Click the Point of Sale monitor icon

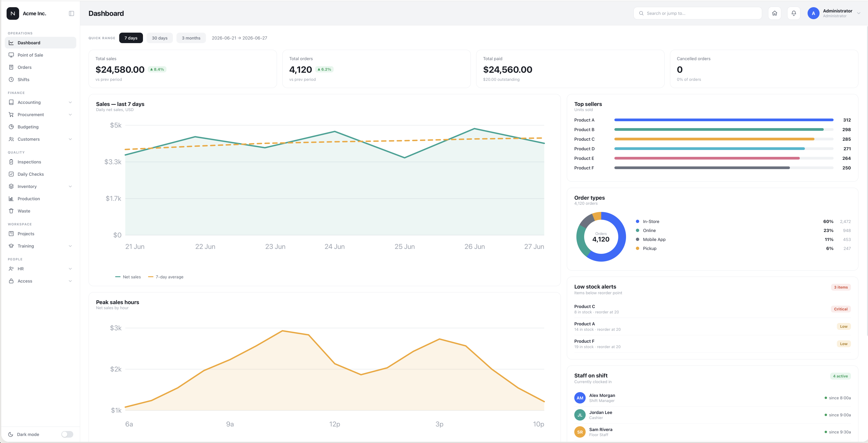pyautogui.click(x=11, y=55)
